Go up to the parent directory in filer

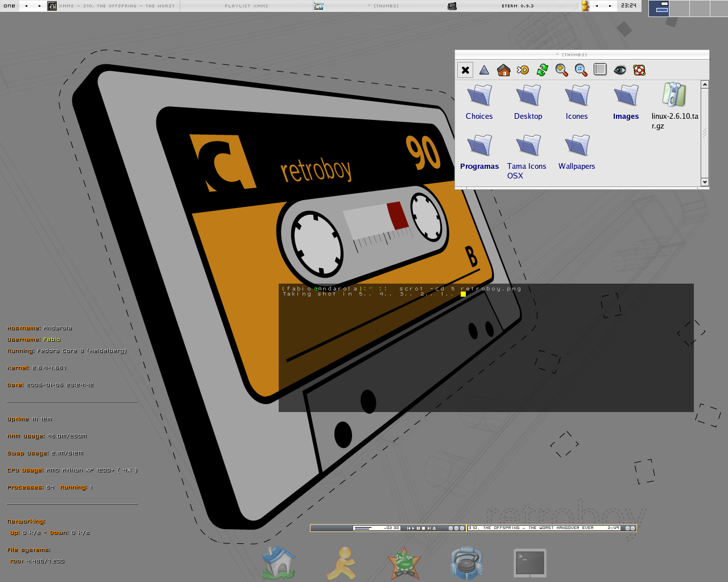[484, 70]
